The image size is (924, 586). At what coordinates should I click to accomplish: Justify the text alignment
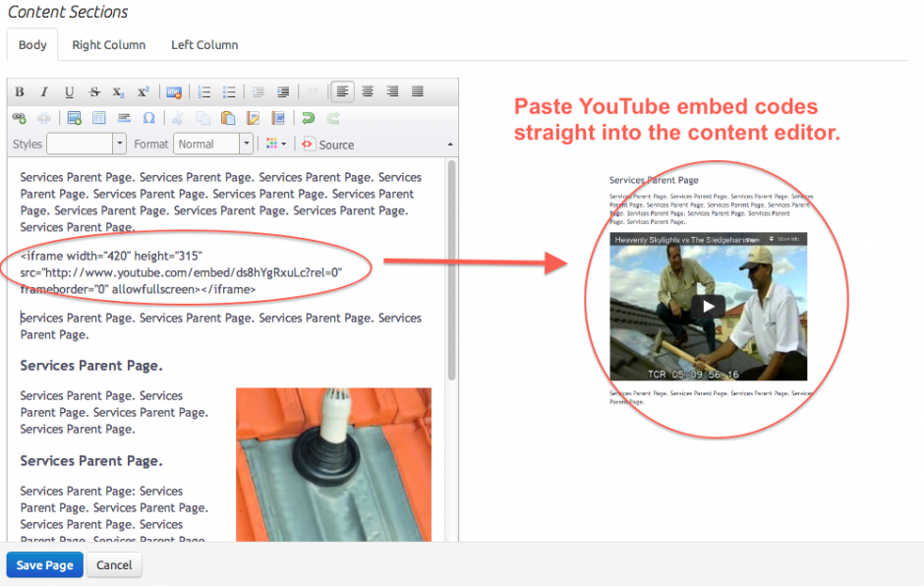click(417, 91)
